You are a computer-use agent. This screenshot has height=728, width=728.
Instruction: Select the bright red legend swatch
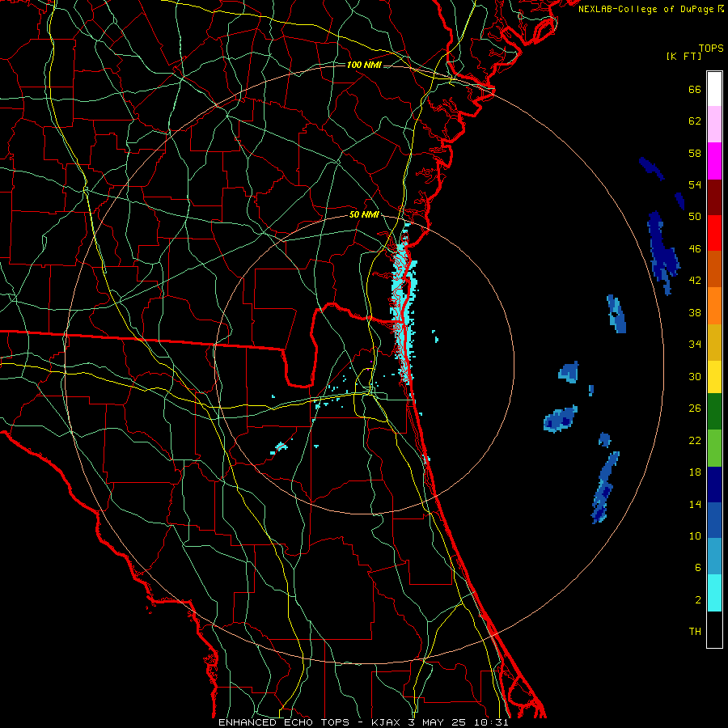point(714,233)
